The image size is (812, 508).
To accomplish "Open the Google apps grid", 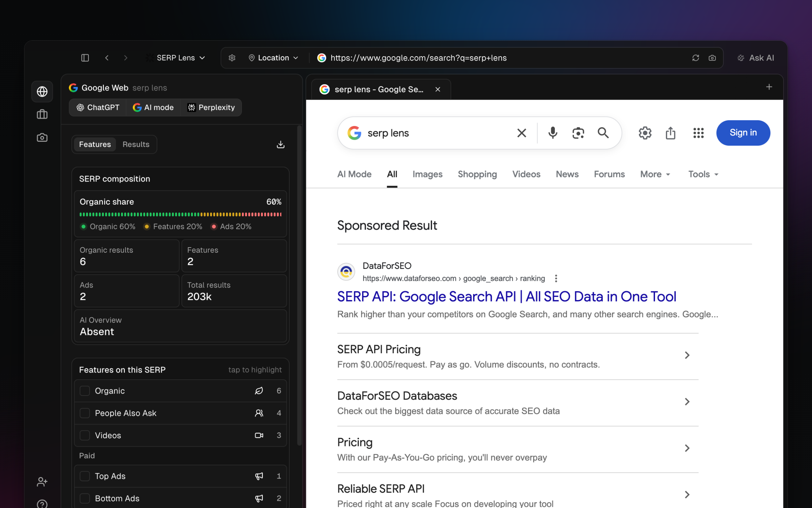I will click(x=698, y=133).
